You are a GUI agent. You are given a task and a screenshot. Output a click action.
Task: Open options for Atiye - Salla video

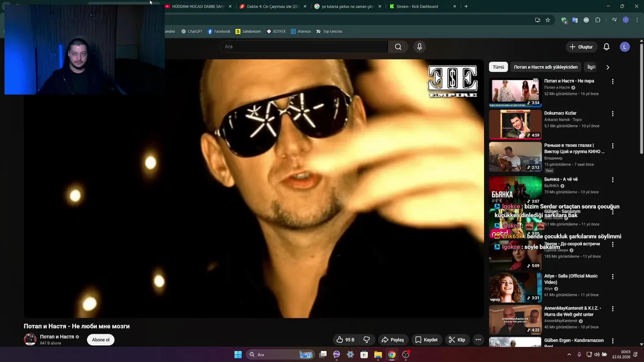[612, 277]
